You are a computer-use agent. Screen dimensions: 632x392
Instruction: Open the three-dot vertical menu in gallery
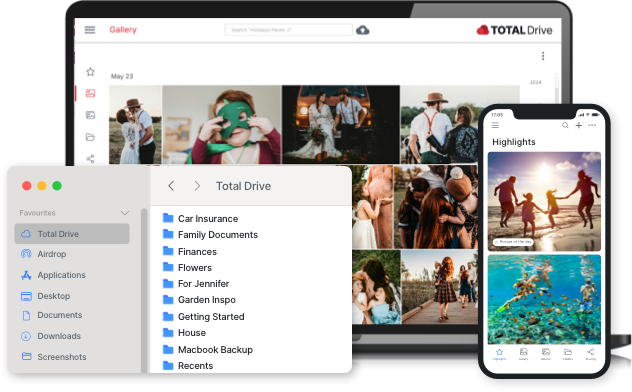(543, 56)
